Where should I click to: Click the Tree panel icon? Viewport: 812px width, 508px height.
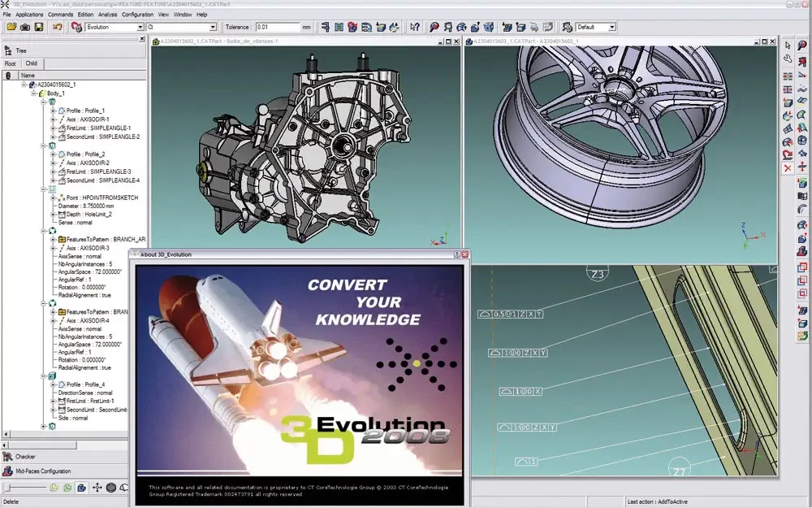point(8,50)
